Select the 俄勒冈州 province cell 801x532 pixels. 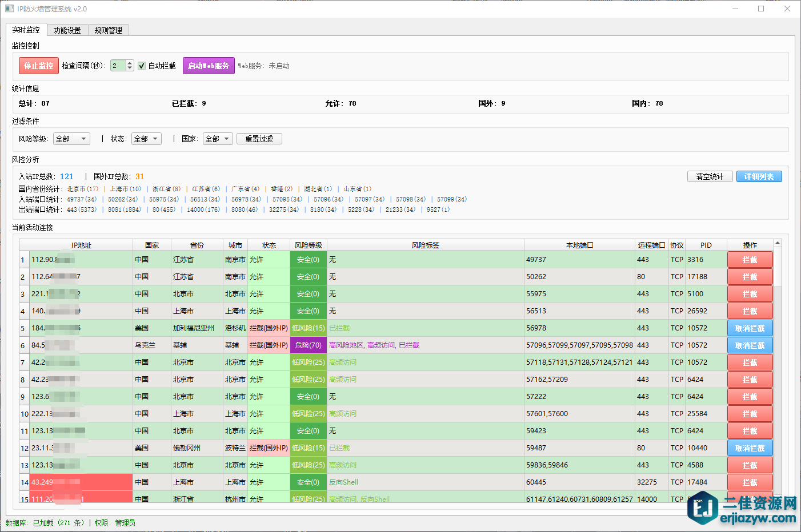click(197, 448)
